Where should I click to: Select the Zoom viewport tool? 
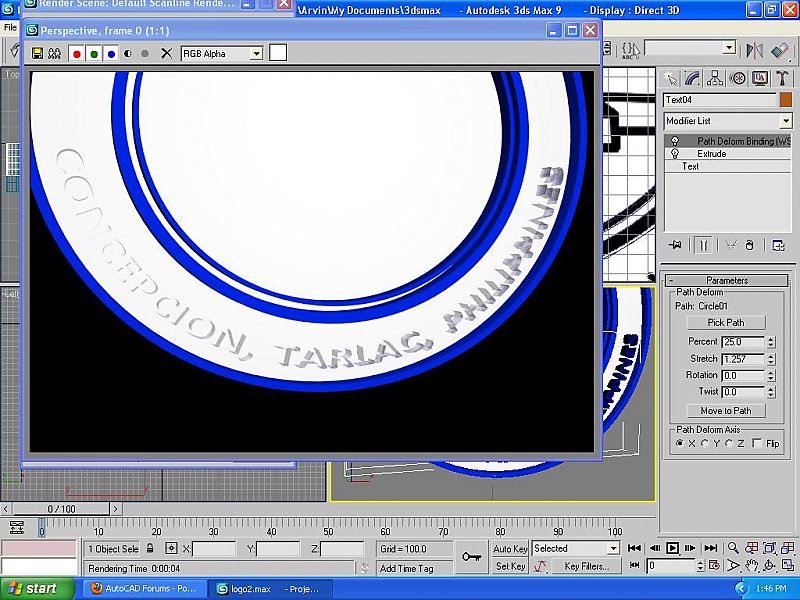coord(733,548)
